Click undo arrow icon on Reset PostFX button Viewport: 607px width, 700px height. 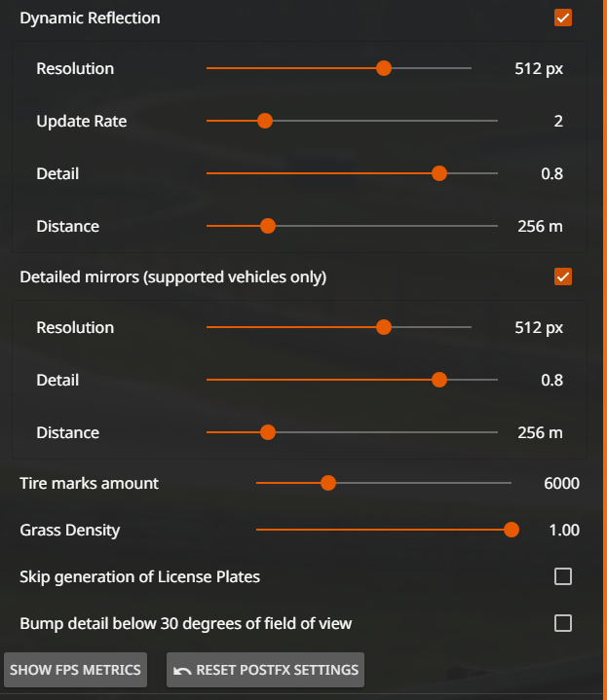[x=182, y=670]
